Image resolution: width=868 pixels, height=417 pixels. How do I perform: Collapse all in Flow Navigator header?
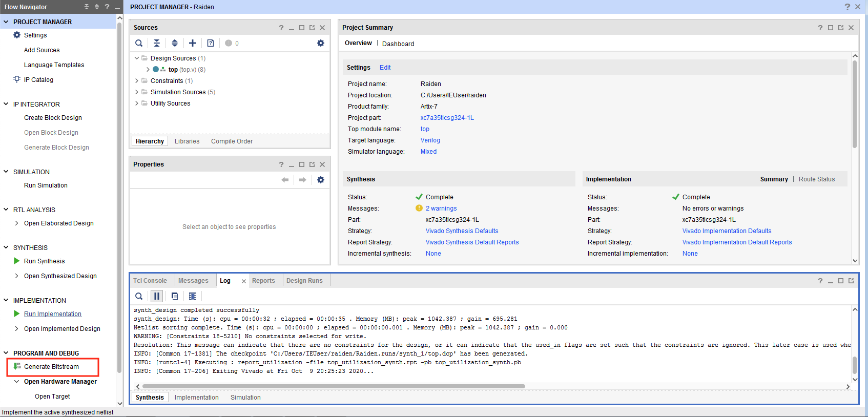87,7
